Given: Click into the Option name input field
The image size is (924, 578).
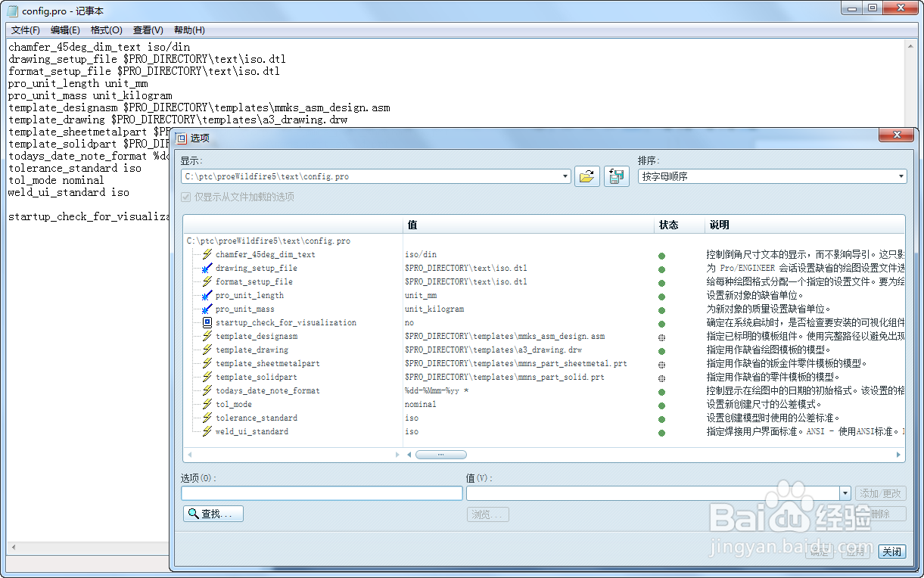Looking at the screenshot, I should (x=322, y=493).
